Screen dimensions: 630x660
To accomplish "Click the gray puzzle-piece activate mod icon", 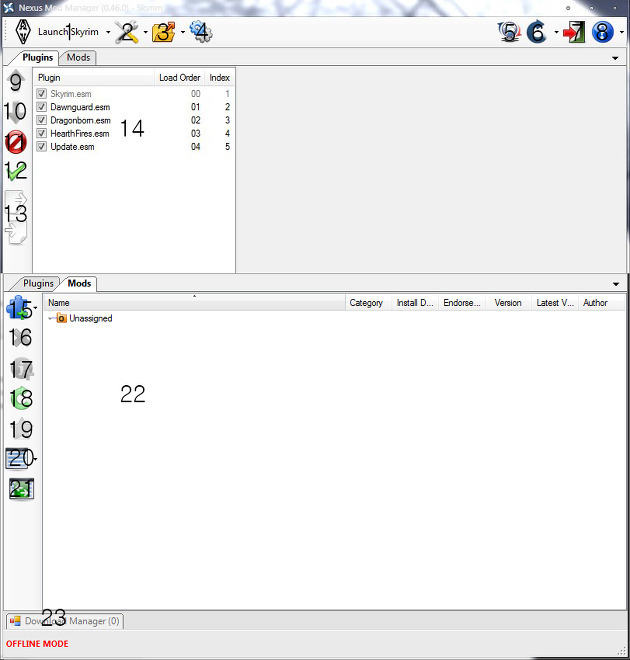I will (21, 338).
